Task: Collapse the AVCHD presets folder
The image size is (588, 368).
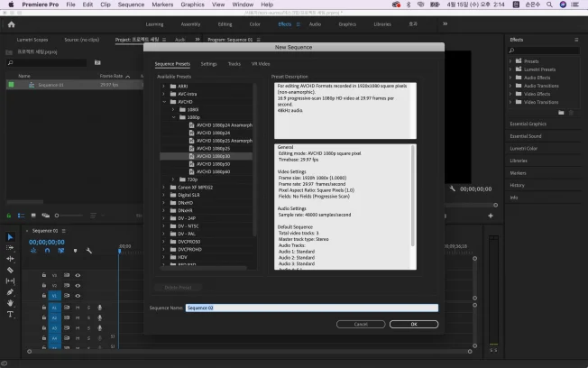Action: click(164, 102)
